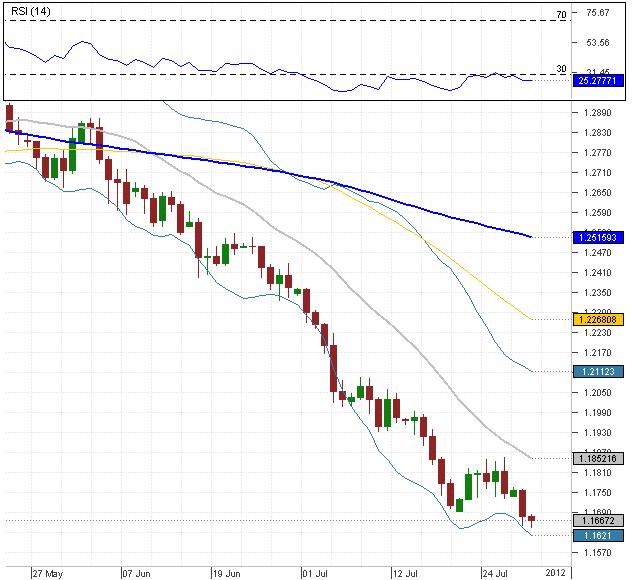Click the 07 Jun date marker

pyautogui.click(x=137, y=573)
